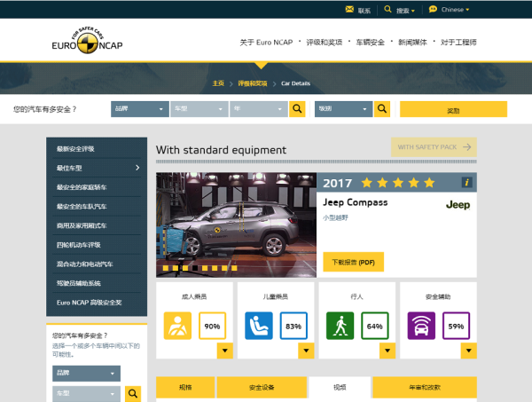Click the 90% adult occupant score box

(213, 326)
